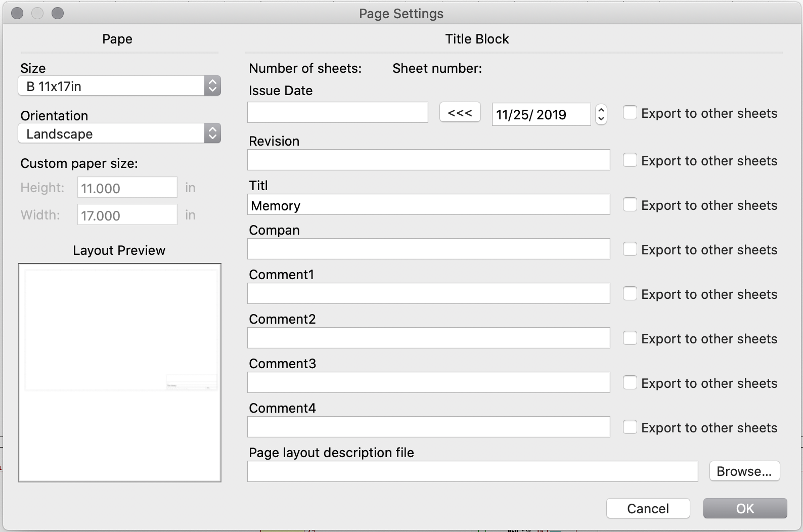
Task: Check Company export to other sheets
Action: click(630, 249)
